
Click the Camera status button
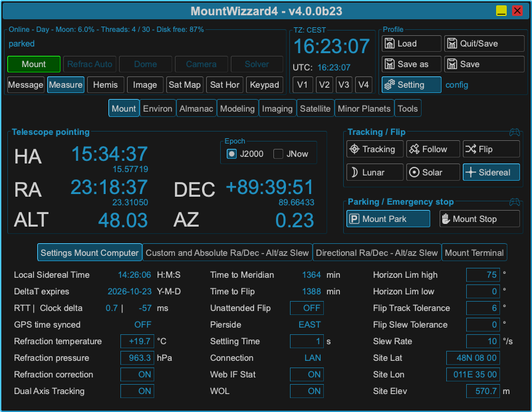(201, 64)
